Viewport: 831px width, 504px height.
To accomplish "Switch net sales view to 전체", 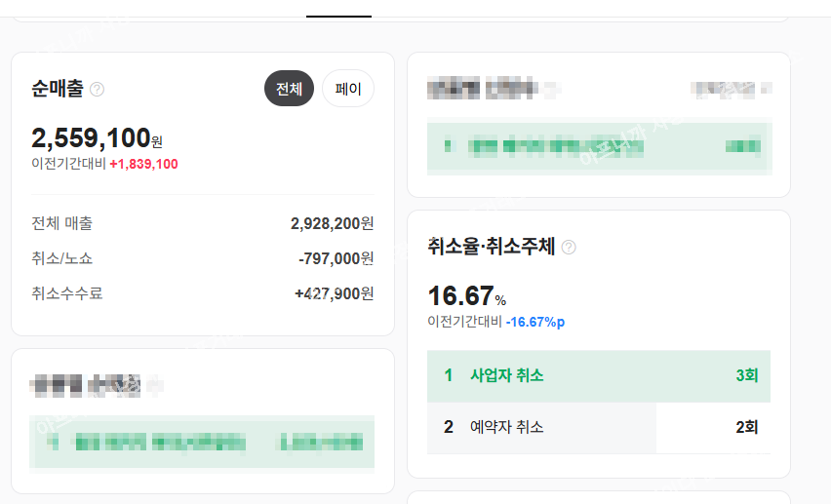I will click(289, 89).
